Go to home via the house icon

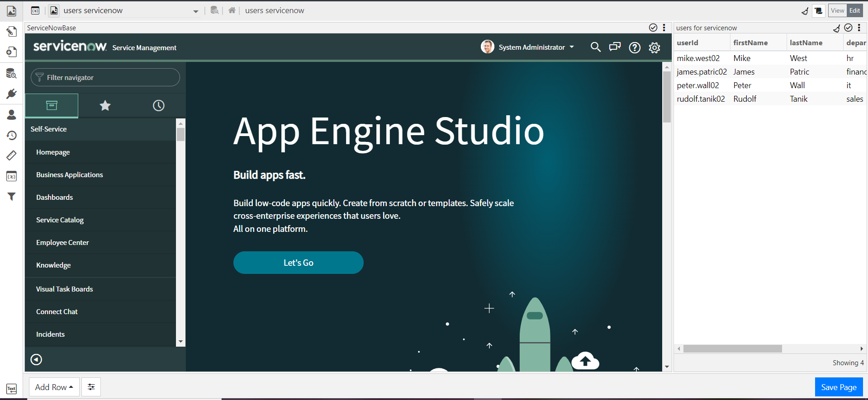tap(232, 10)
